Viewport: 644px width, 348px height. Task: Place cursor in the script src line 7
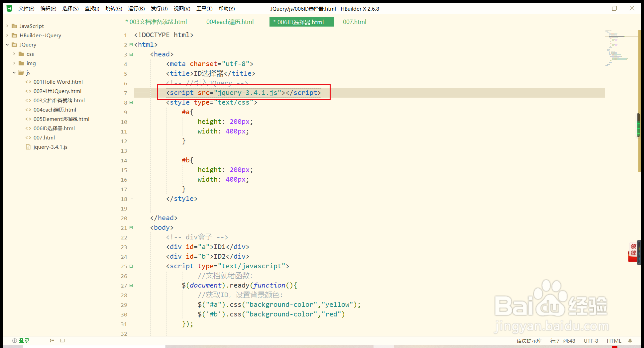click(244, 93)
